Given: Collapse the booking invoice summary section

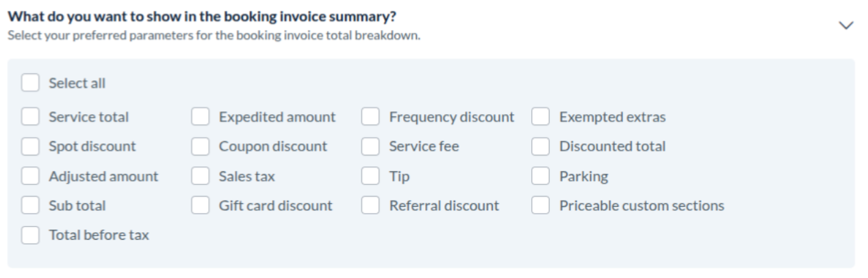Looking at the screenshot, I should [x=846, y=25].
